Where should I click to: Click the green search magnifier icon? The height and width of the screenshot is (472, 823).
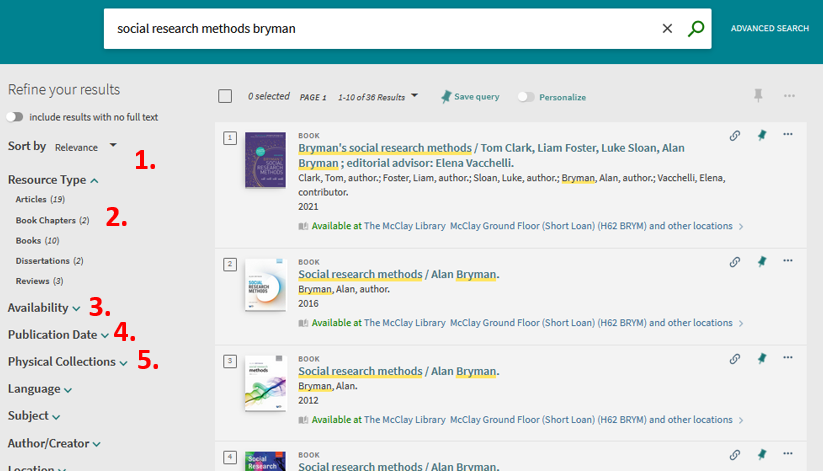(696, 29)
